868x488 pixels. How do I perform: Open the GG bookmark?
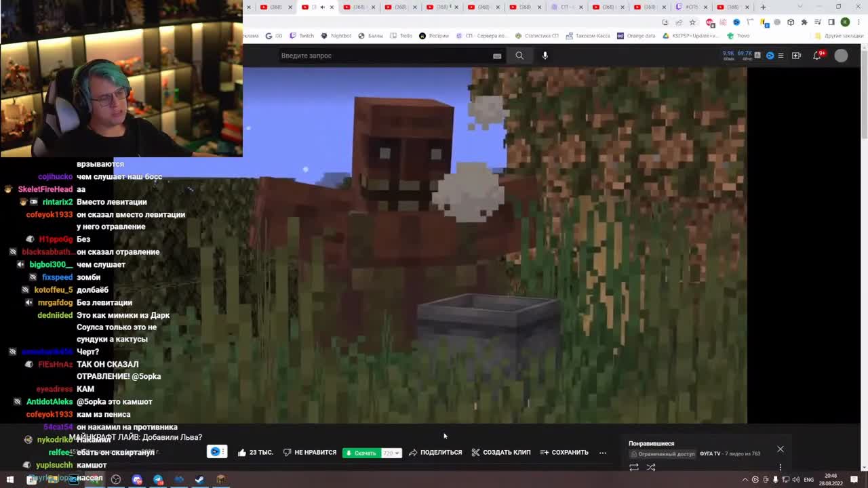(x=274, y=36)
